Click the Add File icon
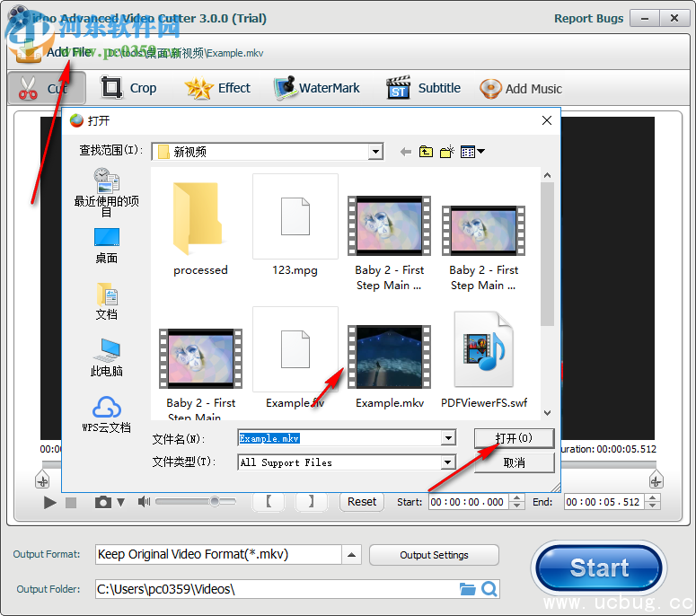The height and width of the screenshot is (616, 696). point(28,52)
